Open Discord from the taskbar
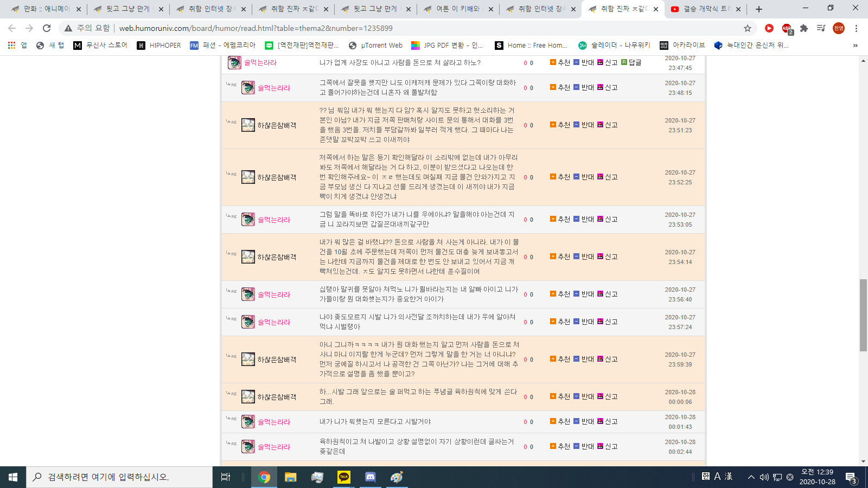The width and height of the screenshot is (868, 488). click(371, 477)
